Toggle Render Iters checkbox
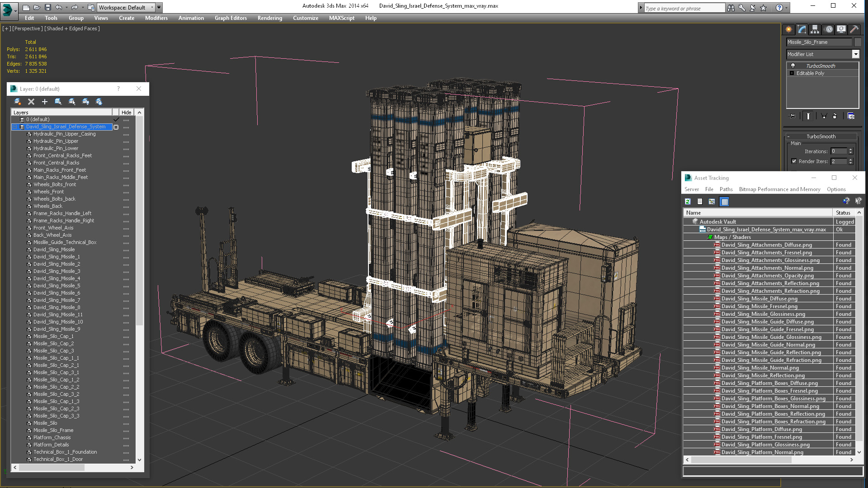This screenshot has width=868, height=488. (794, 161)
